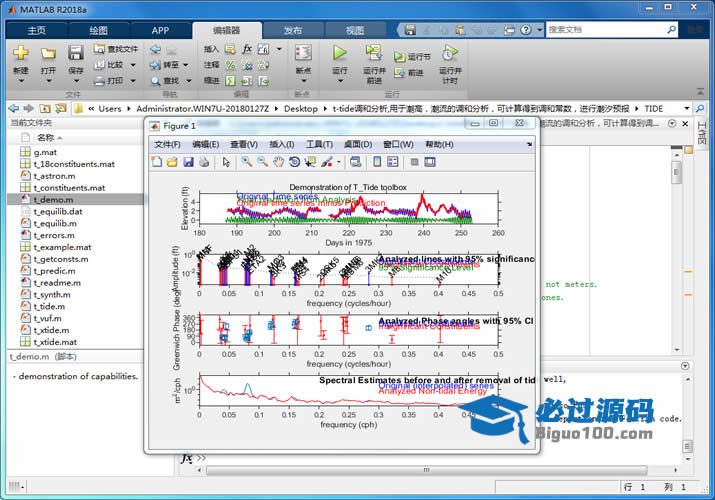Click the back navigation arrow in 导航 group
This screenshot has width=715, height=500.
pos(155,49)
